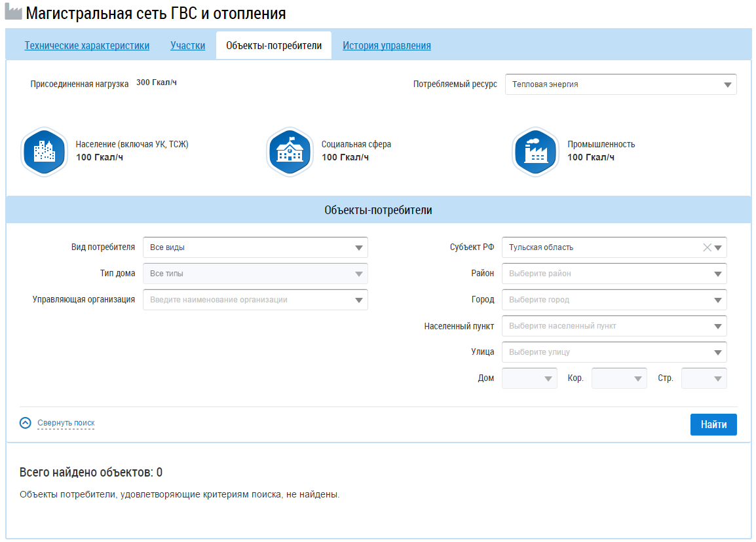Viewport: 756px width, 542px height.
Task: Go to История управления tab
Action: 387,46
